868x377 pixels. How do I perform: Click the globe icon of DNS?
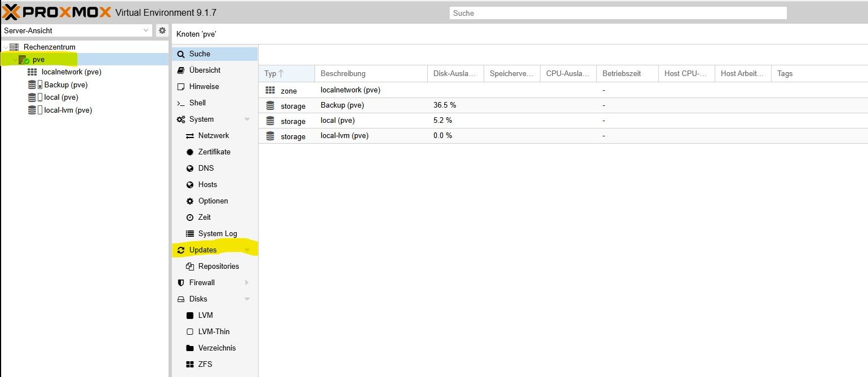[190, 168]
